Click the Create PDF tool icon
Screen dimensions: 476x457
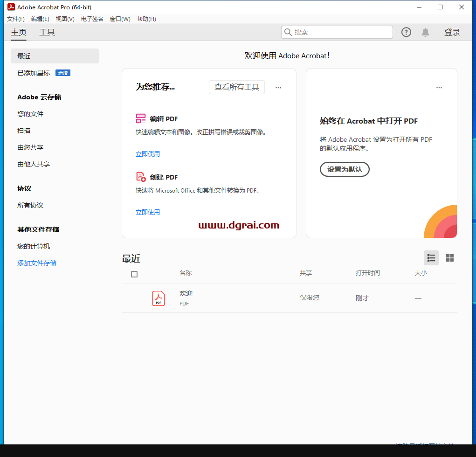141,177
